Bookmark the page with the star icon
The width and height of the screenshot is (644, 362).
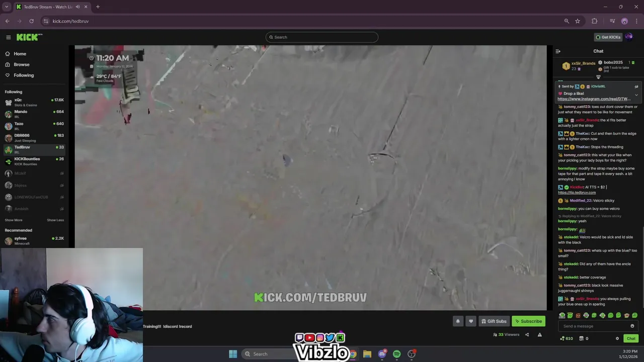pos(578,21)
